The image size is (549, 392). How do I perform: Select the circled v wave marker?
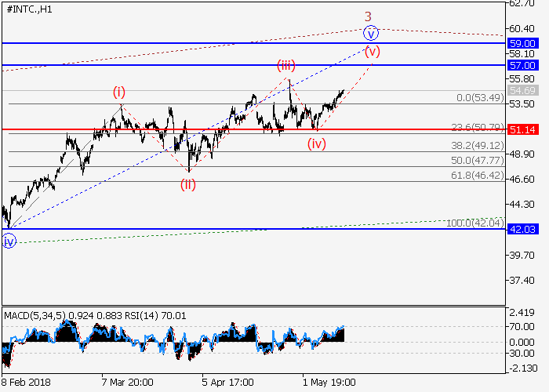(x=371, y=33)
